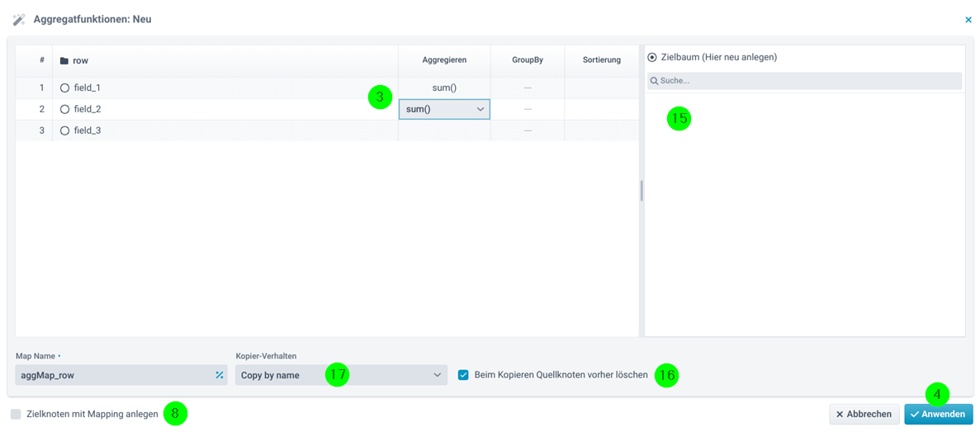Click the field_3 row label
This screenshot has width=980, height=432.
point(88,131)
